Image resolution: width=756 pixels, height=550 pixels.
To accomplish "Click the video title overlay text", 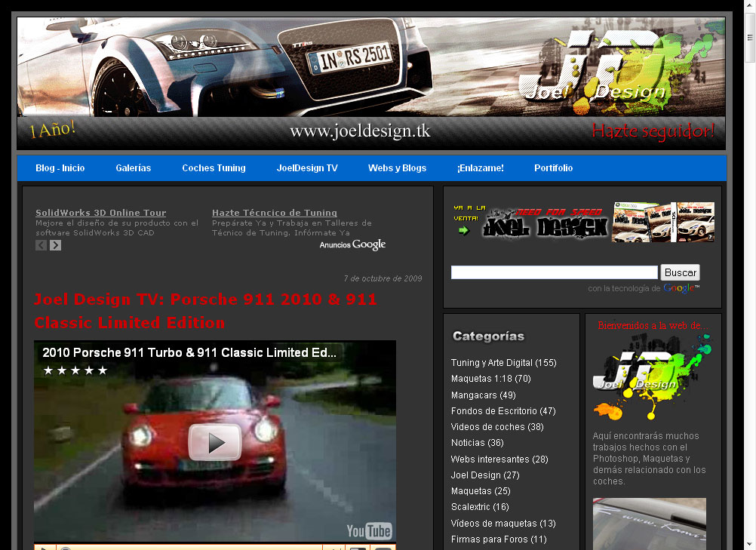I will tap(189, 352).
